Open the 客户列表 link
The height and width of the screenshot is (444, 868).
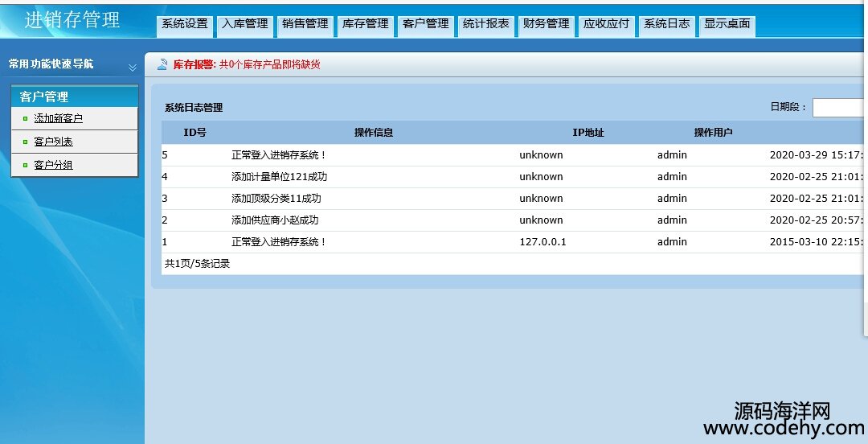54,142
